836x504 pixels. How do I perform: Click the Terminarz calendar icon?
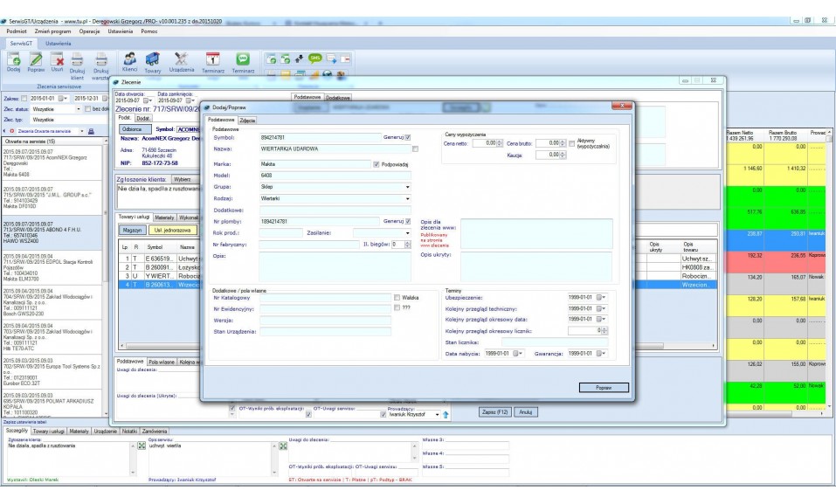(x=213, y=59)
